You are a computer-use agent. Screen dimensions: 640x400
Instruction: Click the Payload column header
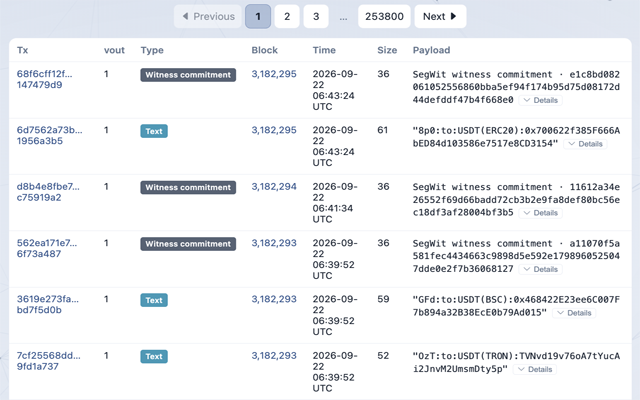(x=431, y=50)
